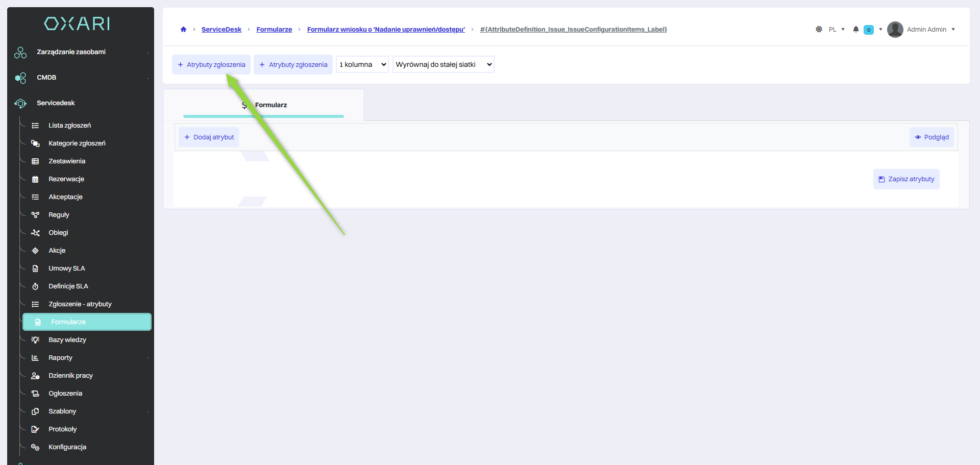Screen dimensions: 980x465
Task: Open notifications bell icon
Action: pos(856,30)
